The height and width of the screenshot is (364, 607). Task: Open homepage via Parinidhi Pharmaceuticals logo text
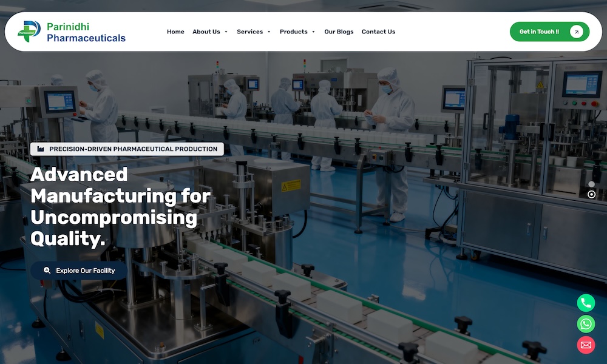[86, 32]
